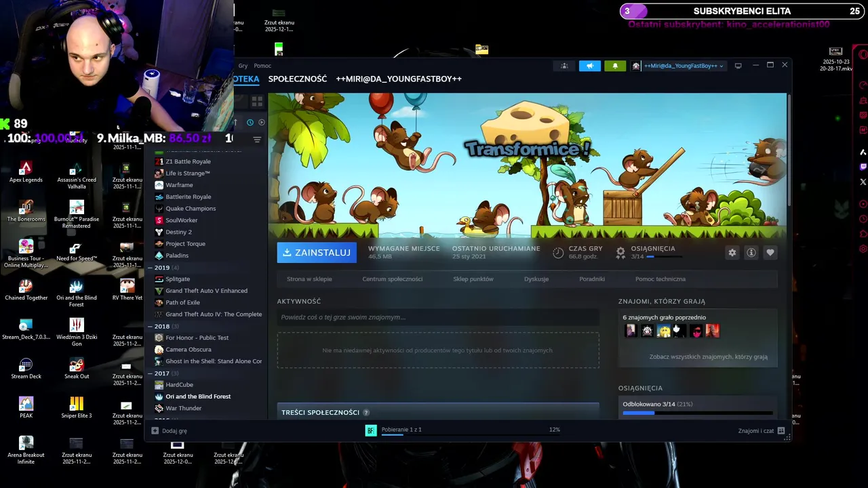Open Poradniki link

[592, 279]
